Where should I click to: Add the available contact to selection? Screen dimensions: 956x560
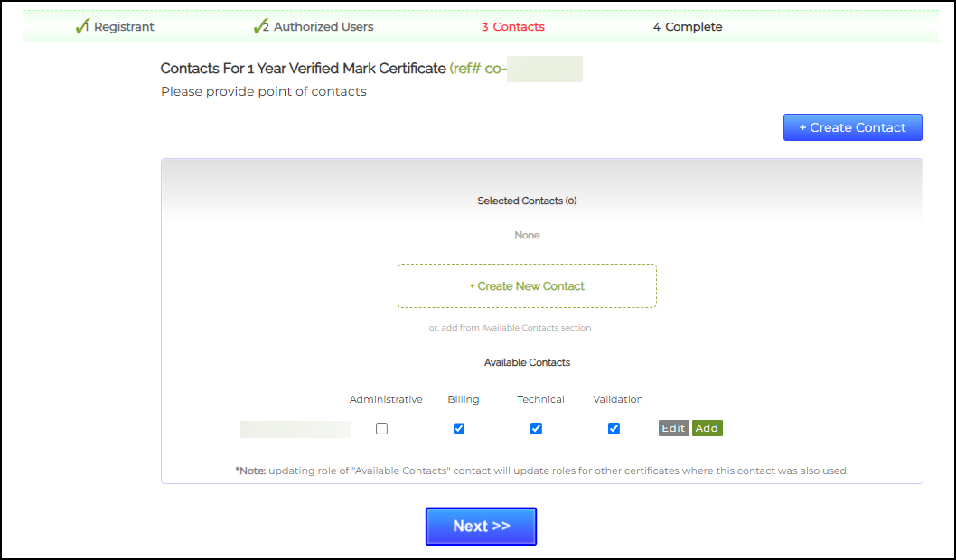[x=708, y=428]
